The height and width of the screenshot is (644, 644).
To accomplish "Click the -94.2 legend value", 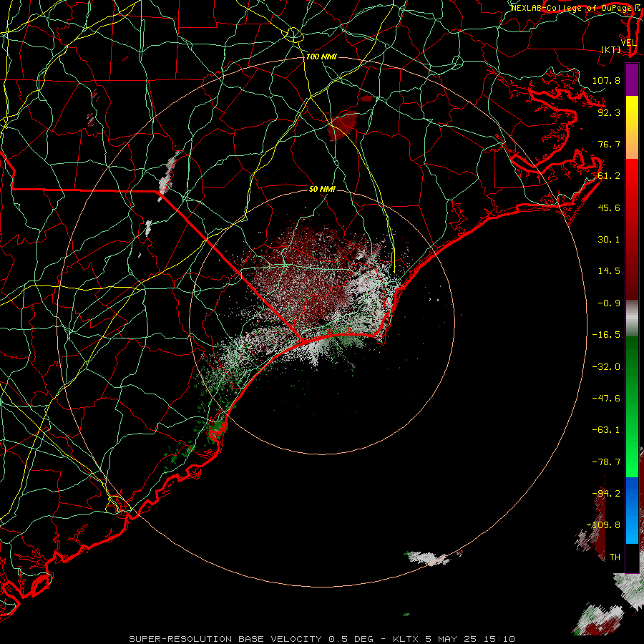I will 606,494.
